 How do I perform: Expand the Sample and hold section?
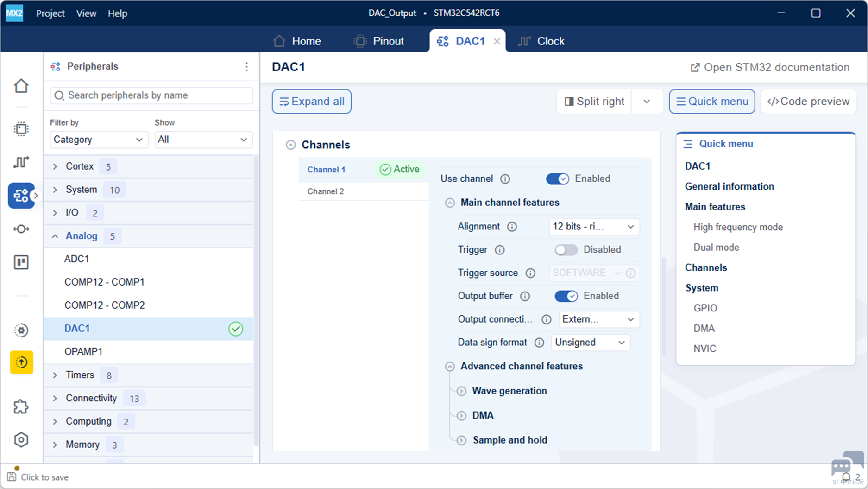click(x=461, y=440)
